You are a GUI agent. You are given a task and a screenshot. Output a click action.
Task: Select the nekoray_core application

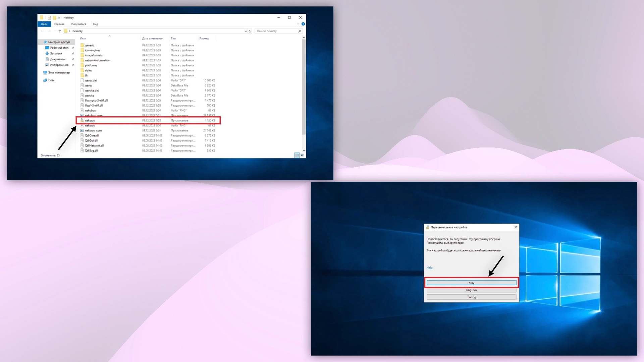[x=93, y=131]
